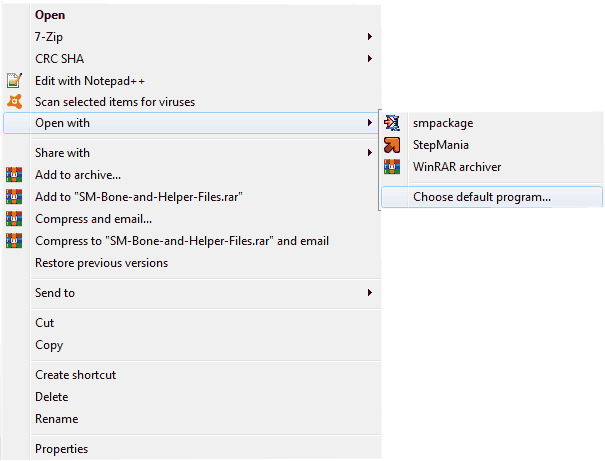Choose Add to archive...
The image size is (605, 461).
192,175
